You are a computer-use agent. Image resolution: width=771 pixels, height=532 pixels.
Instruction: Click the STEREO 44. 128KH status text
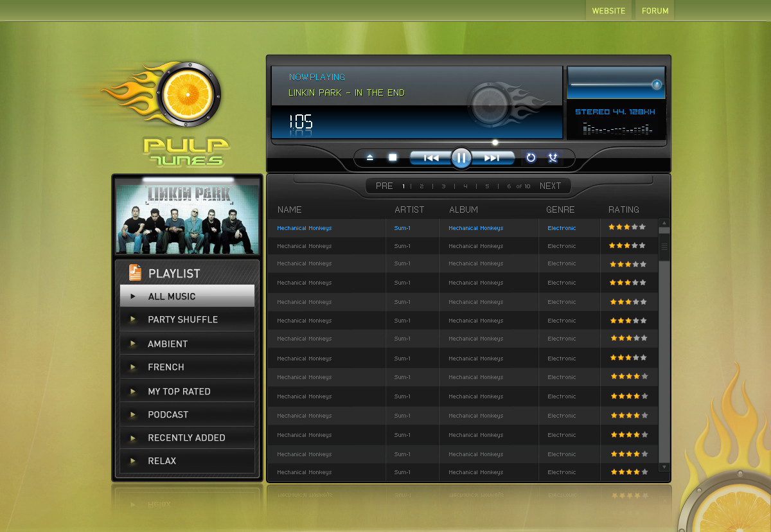[615, 112]
